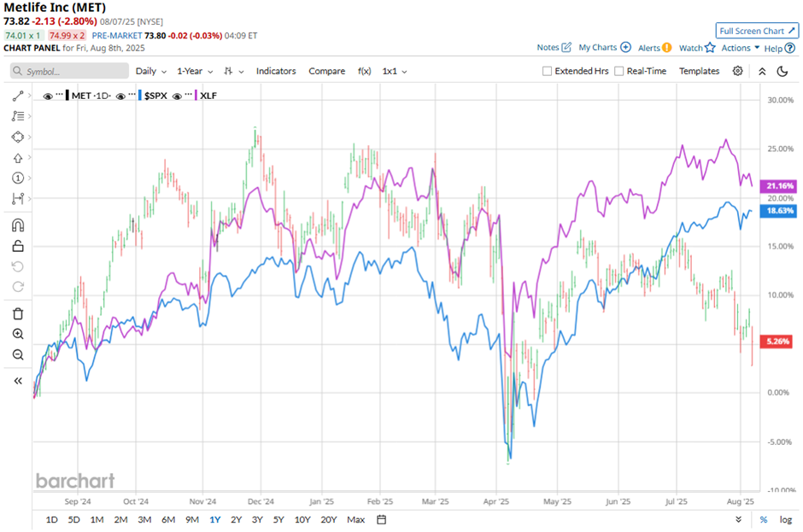Open options dots next to $SPX legend

click(x=132, y=96)
